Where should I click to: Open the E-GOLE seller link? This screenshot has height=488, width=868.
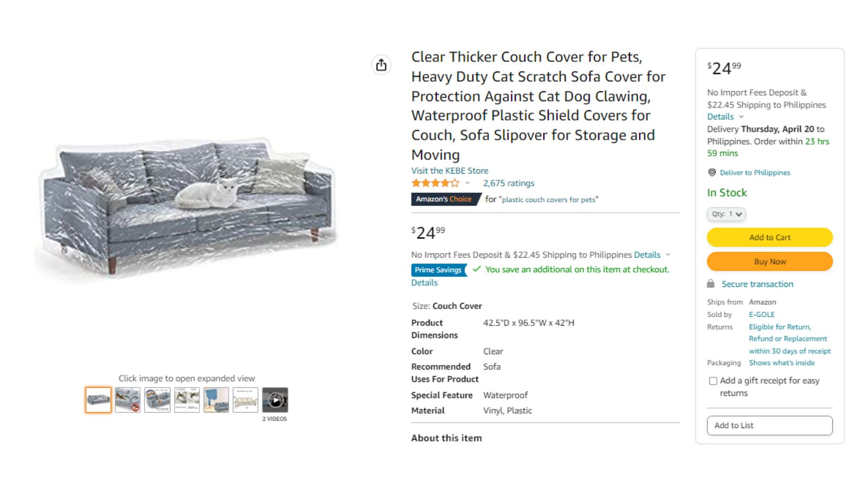[x=762, y=314]
